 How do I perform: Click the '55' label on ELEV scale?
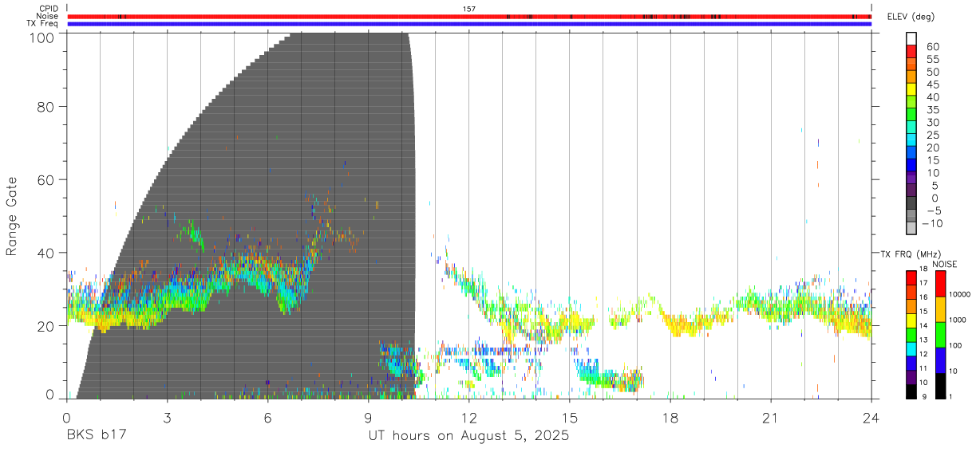(x=932, y=60)
